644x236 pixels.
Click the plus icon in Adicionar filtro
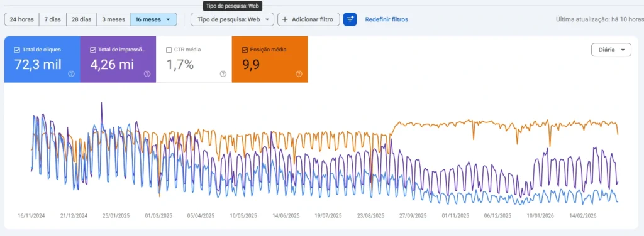(x=285, y=19)
